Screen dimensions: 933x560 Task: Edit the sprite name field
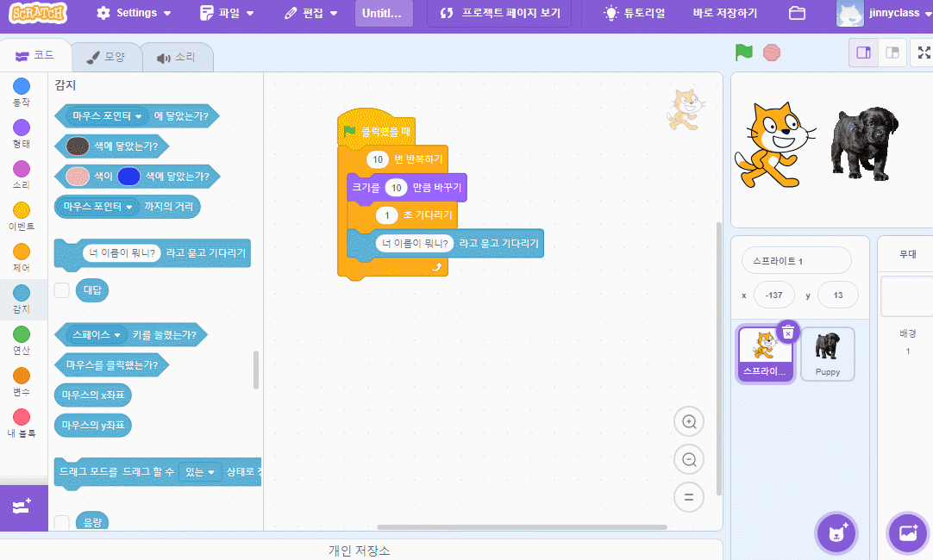(x=796, y=260)
